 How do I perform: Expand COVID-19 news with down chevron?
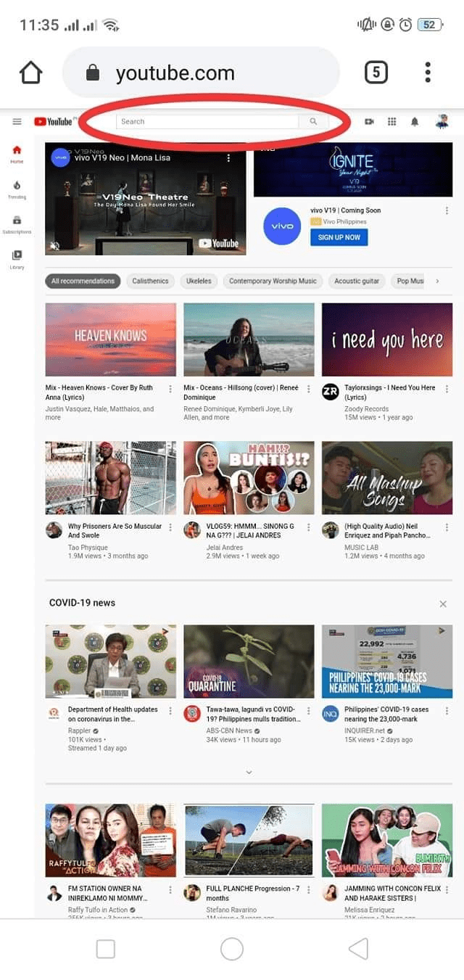coord(249,773)
